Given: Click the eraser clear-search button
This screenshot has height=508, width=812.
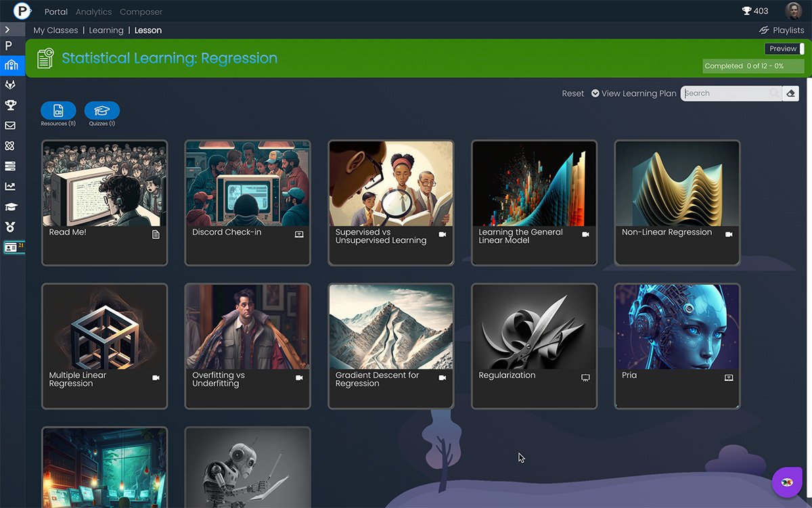Looking at the screenshot, I should [790, 93].
